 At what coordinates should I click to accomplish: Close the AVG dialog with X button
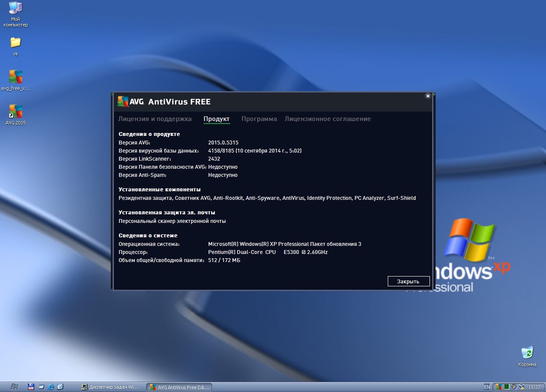[x=428, y=96]
